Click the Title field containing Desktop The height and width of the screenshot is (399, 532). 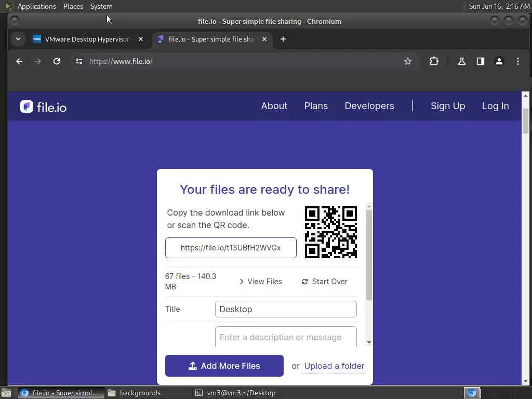[x=286, y=309]
